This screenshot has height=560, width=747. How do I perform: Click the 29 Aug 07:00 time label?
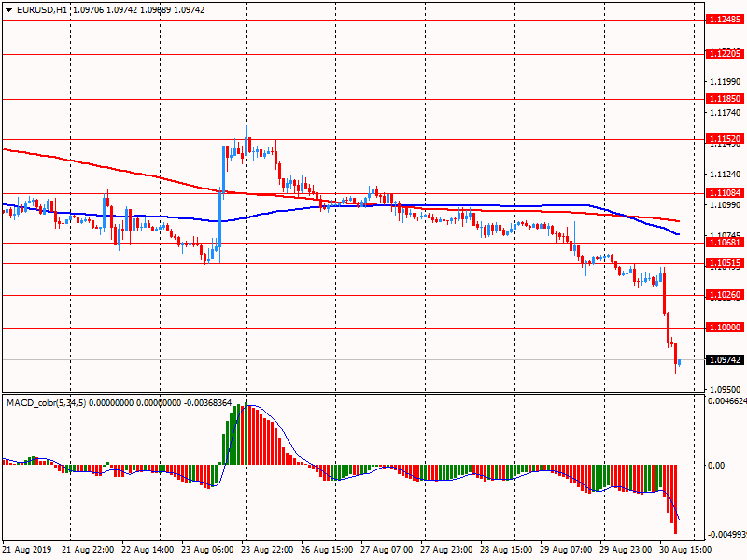(566, 550)
